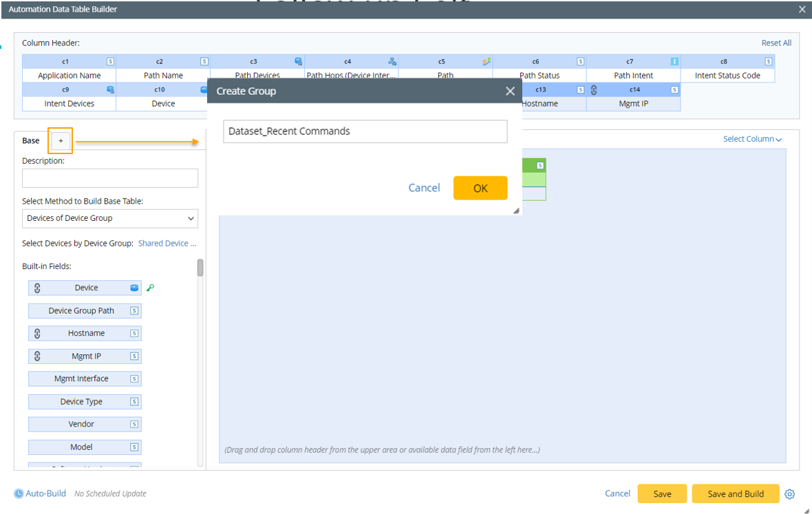Click the device icon on column c3
Viewport: 812px width, 514px height.
298,61
